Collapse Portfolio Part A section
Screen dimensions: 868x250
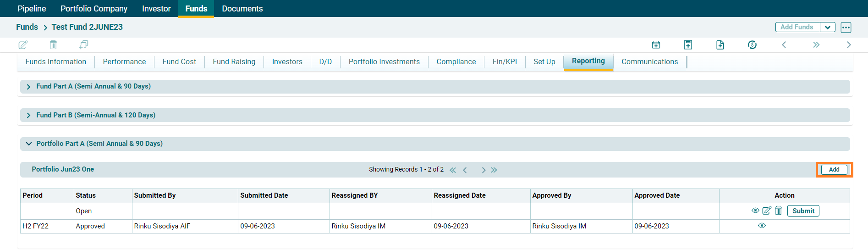click(29, 144)
